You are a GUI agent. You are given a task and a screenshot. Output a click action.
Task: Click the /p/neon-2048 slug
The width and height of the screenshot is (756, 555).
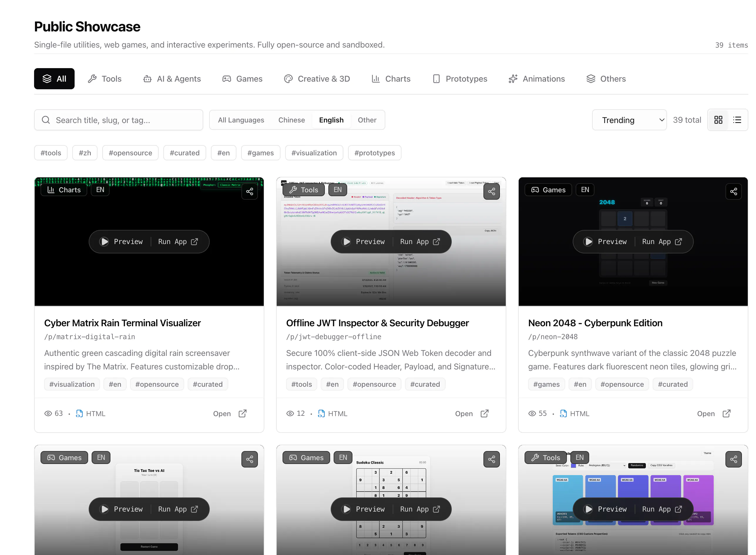[x=553, y=337]
